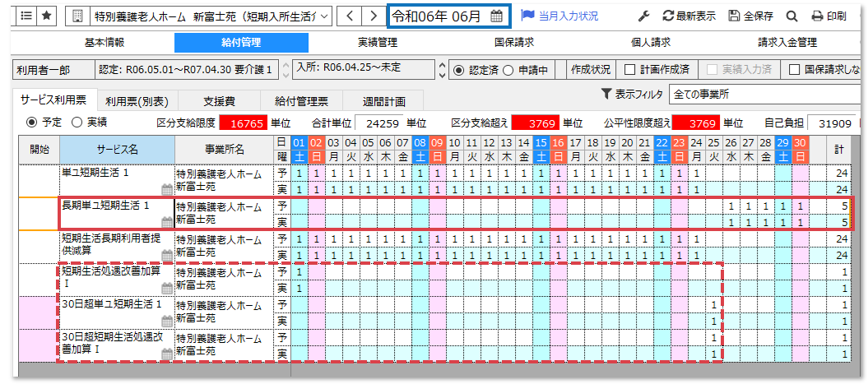
Task: Click day 01 Saturday column header
Action: [x=299, y=150]
